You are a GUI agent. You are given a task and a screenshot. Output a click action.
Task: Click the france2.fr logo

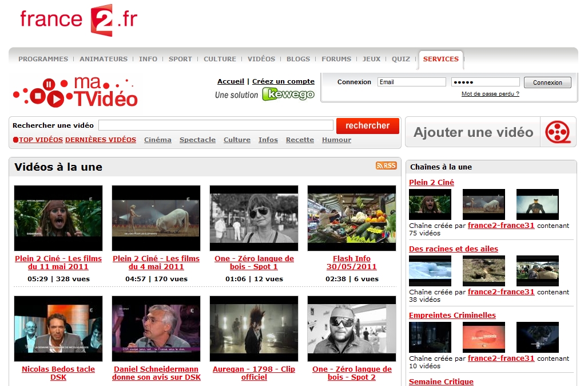pyautogui.click(x=79, y=20)
